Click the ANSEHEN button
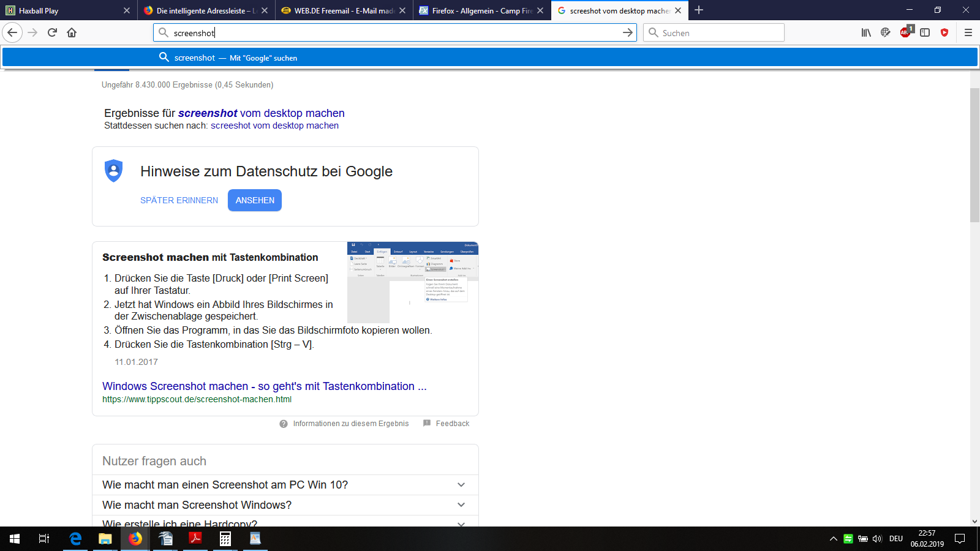Image resolution: width=980 pixels, height=551 pixels. coord(255,200)
